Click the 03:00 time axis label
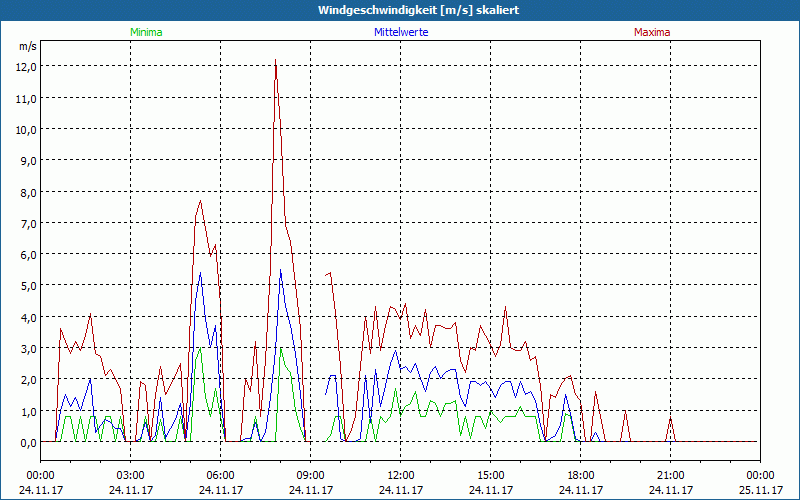The width and height of the screenshot is (800, 500). click(131, 476)
